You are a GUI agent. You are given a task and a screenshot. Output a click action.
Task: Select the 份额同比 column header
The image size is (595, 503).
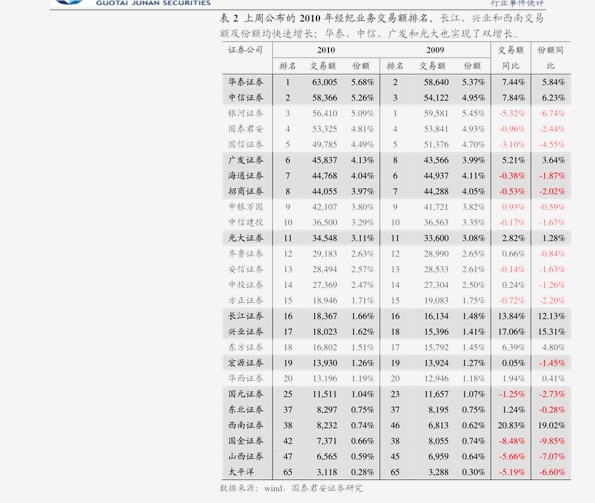(551, 58)
